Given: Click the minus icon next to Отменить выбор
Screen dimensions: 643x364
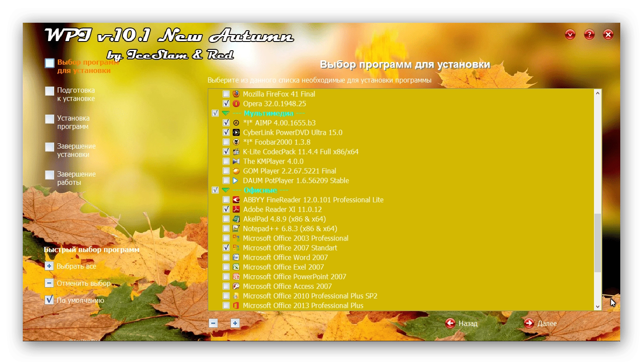Looking at the screenshot, I should point(49,283).
